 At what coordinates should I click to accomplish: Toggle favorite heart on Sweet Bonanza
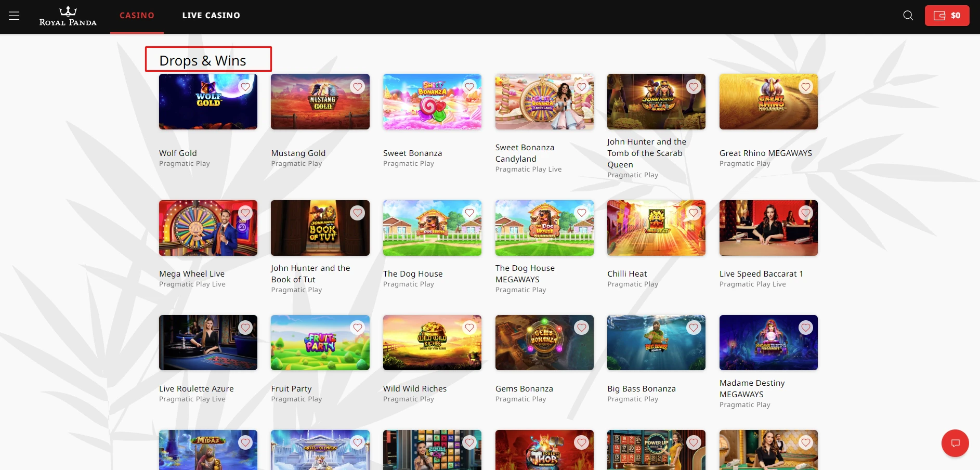(x=469, y=87)
